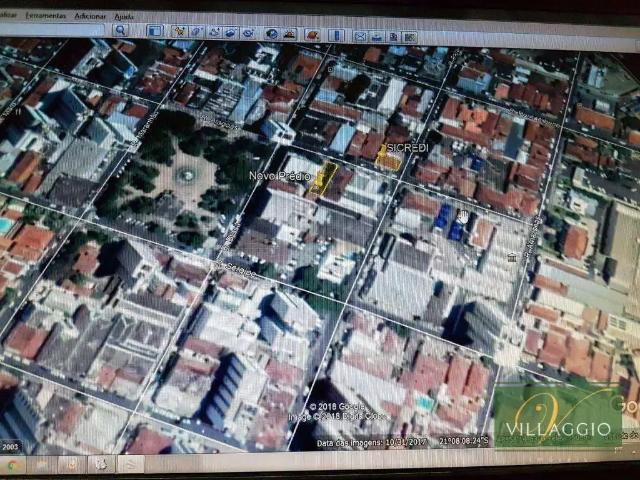
Task: Select the Add Image Overlay tool
Action: [x=231, y=32]
